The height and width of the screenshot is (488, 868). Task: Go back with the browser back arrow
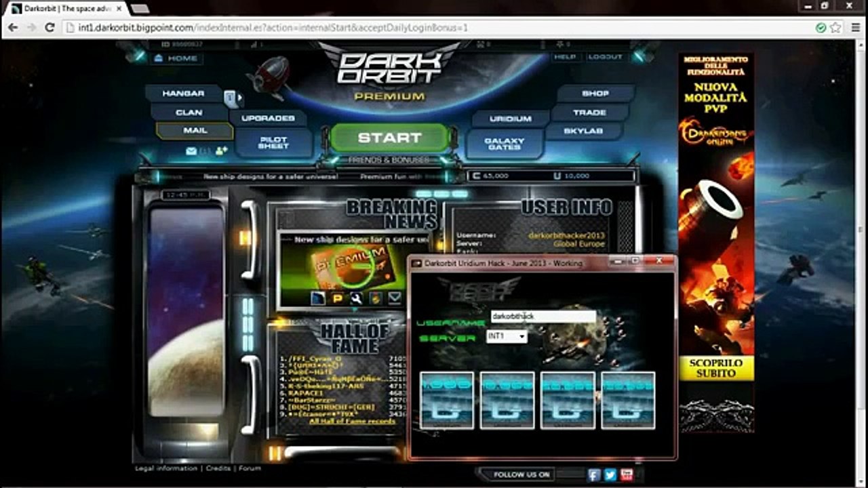pos(13,28)
